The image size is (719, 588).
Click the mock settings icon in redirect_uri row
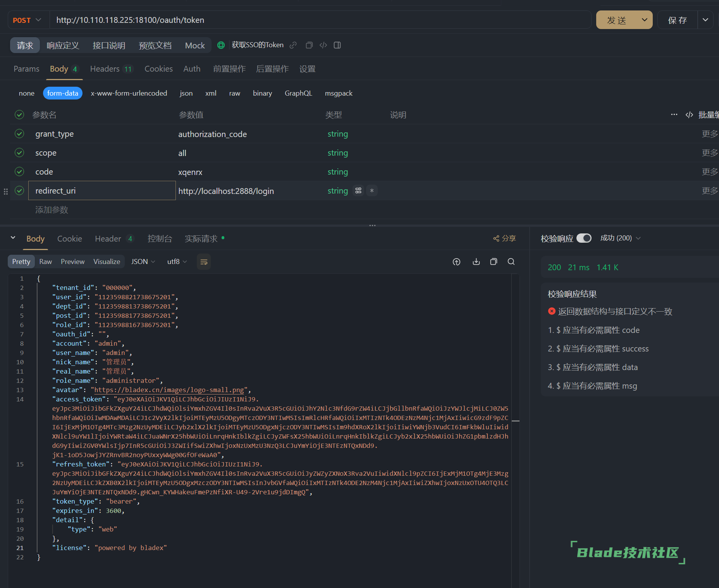pos(358,190)
